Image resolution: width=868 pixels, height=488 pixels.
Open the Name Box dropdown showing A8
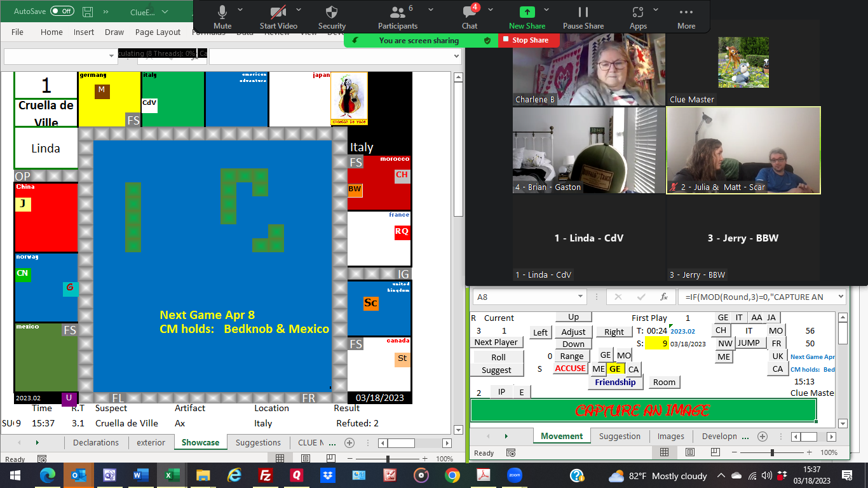(580, 297)
